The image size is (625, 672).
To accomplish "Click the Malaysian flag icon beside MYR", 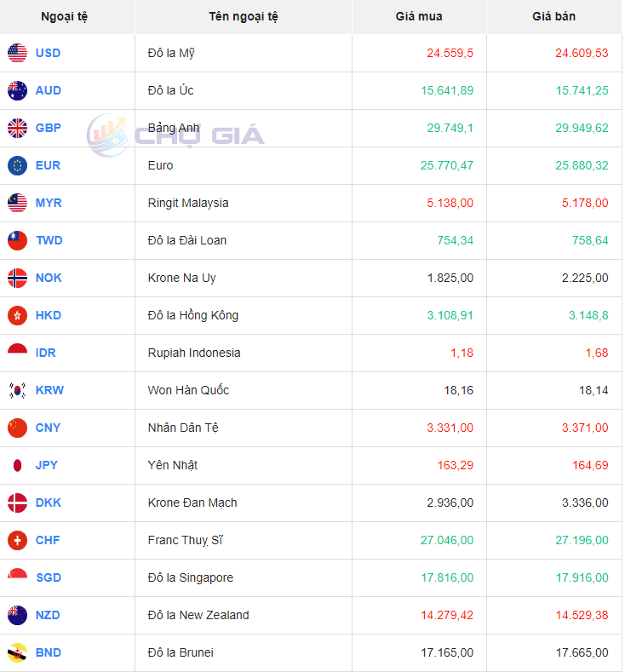I will tap(17, 203).
